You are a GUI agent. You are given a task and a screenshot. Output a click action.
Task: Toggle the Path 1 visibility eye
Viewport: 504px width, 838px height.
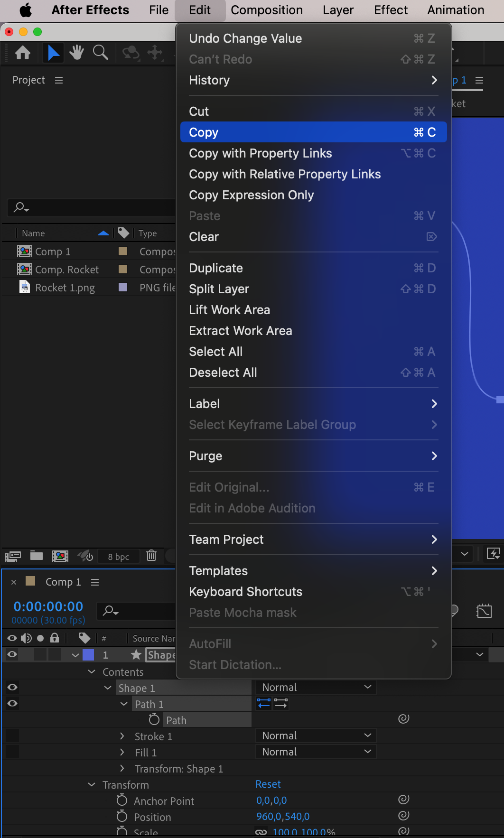[x=12, y=703]
